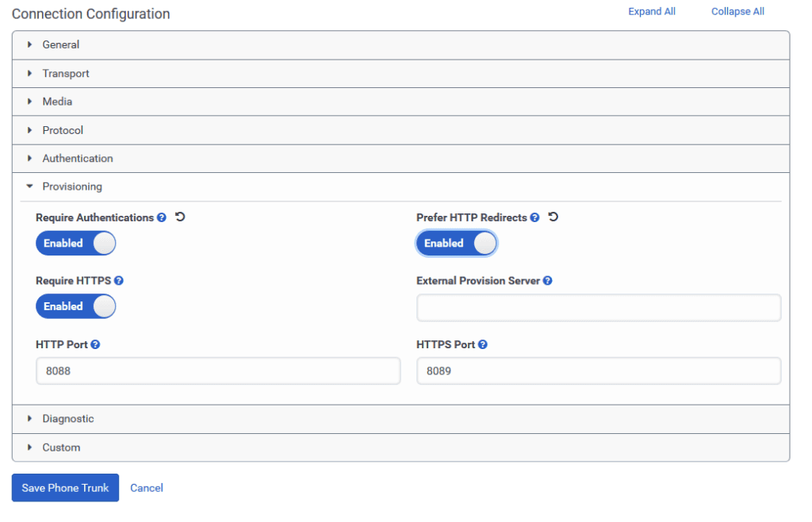Show help tooltip for HTTPS Port
Viewport: 812px width, 522px height.
pyautogui.click(x=483, y=344)
